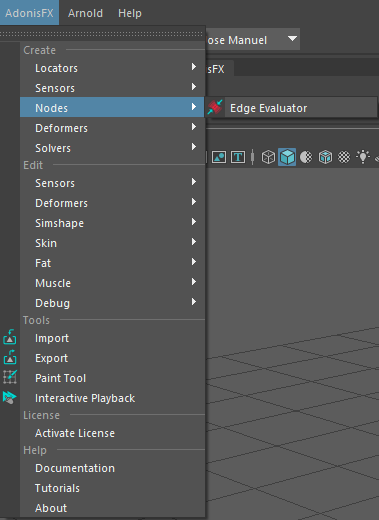Toggle the text HUD 'T' viewport icon
Screen dimensions: 379x520
(x=238, y=157)
